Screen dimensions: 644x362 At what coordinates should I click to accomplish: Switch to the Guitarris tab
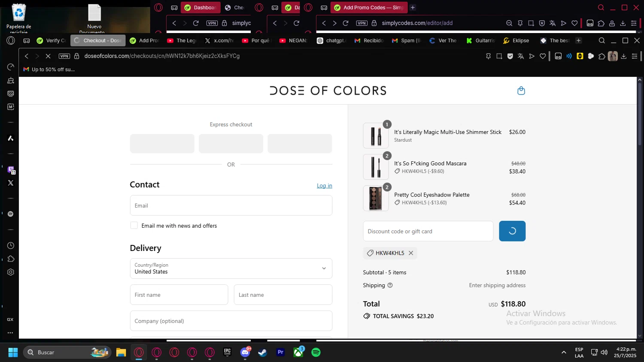point(481,40)
